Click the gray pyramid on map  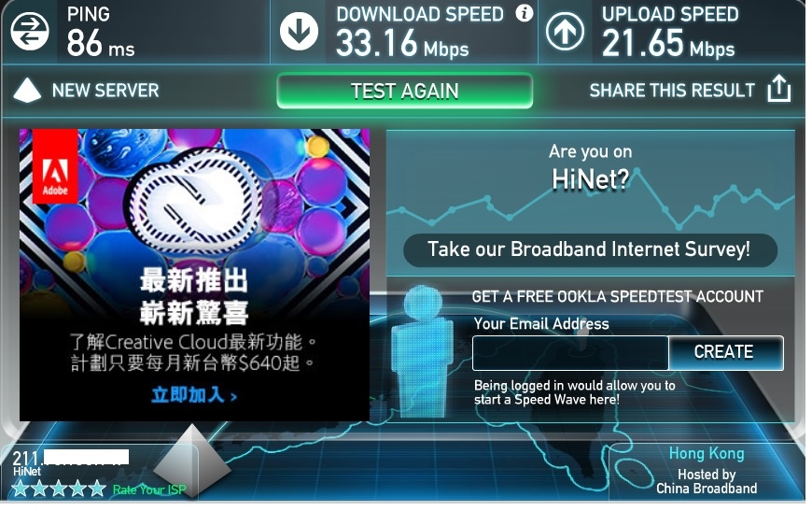coord(192,461)
